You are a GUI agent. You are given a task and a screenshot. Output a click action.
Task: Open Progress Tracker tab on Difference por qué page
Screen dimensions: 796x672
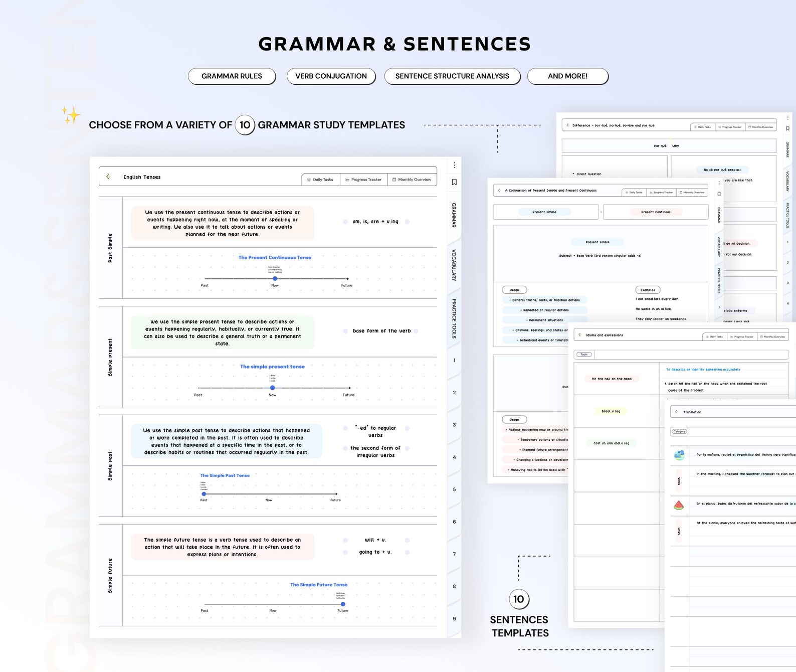tap(730, 127)
